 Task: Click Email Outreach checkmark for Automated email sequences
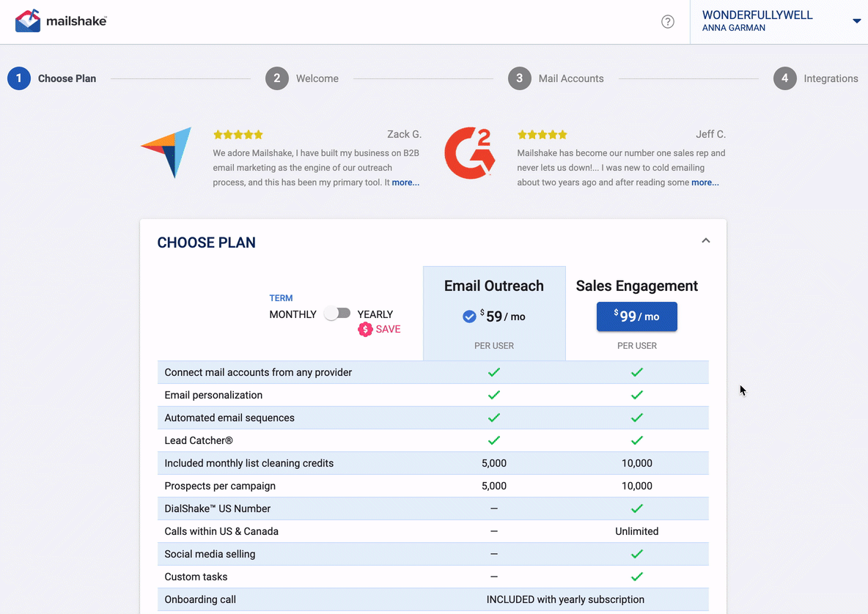click(494, 418)
